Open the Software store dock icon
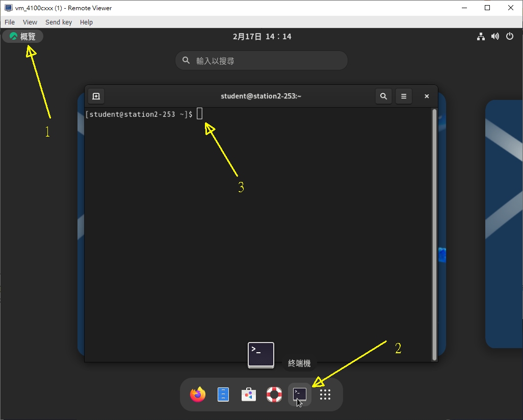Screen dimensions: 523x420 tap(249, 395)
